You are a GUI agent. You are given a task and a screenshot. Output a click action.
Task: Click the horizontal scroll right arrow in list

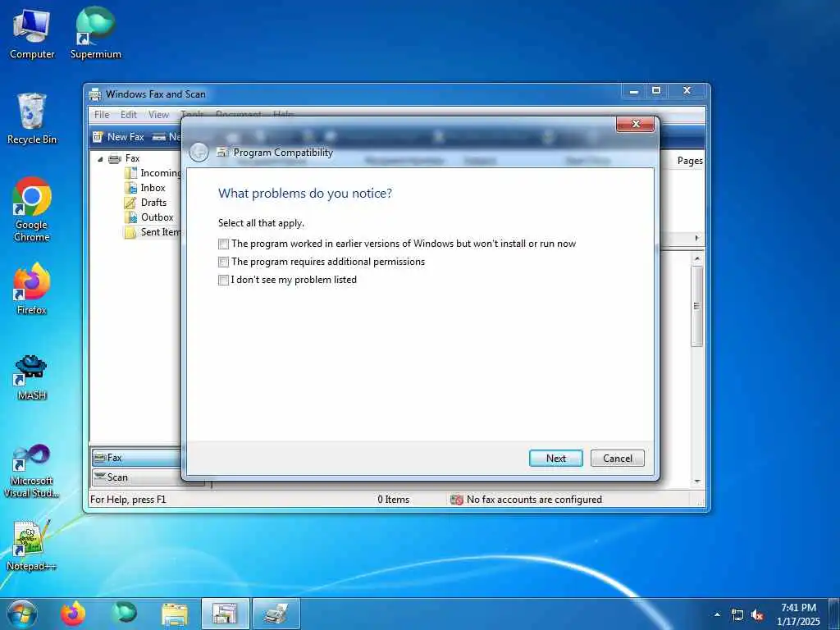[x=697, y=238]
